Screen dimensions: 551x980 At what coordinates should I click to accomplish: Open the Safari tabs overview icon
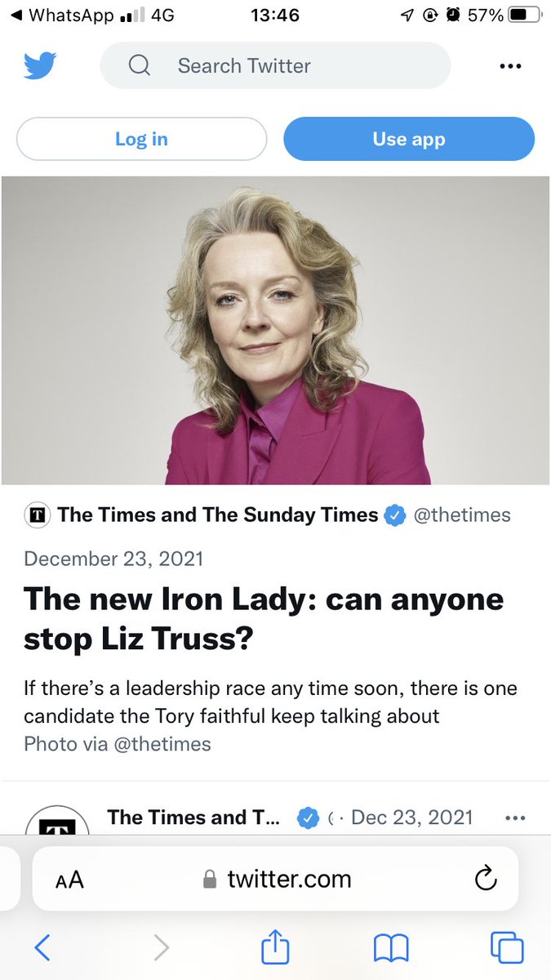click(507, 947)
